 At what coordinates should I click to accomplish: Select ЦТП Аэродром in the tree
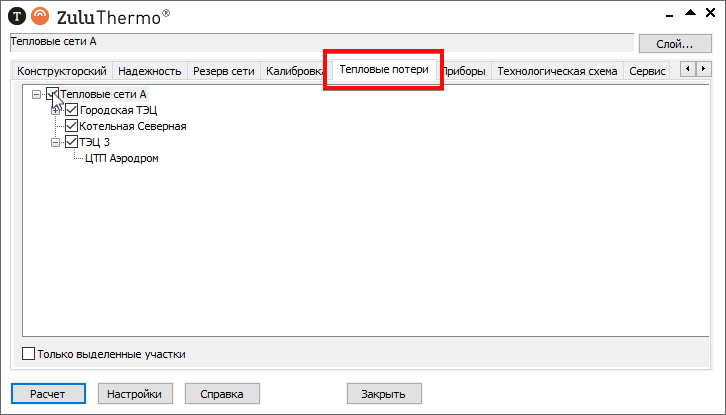pyautogui.click(x=122, y=158)
